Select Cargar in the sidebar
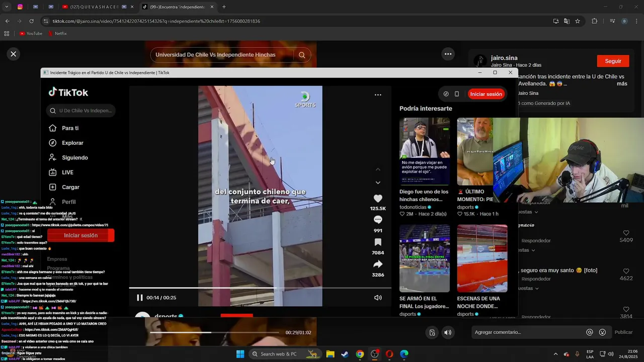Screen dimensions: 644x362 [x=70, y=187]
